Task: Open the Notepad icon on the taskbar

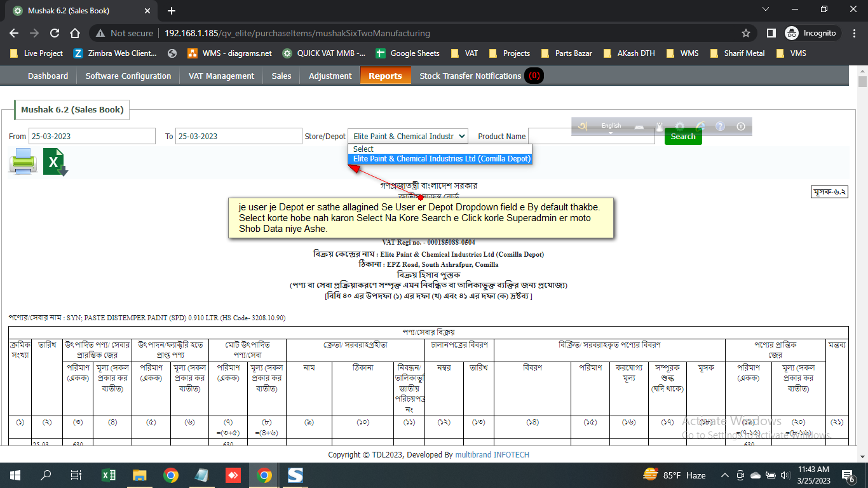Action: coord(201,475)
